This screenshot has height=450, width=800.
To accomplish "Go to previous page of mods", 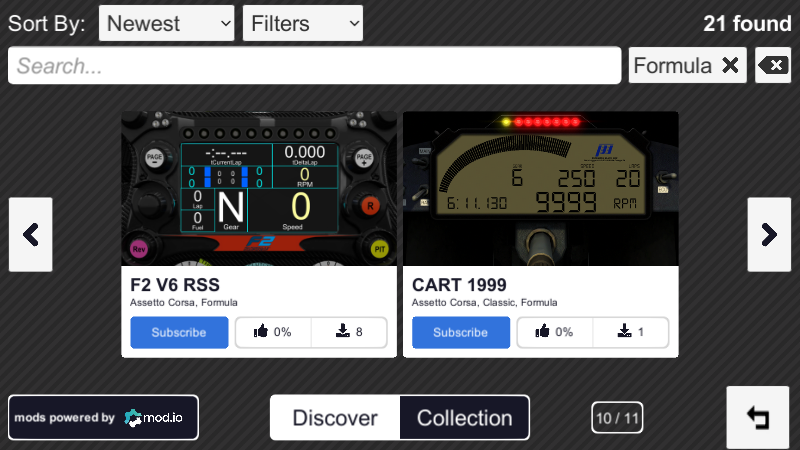I will (x=31, y=235).
